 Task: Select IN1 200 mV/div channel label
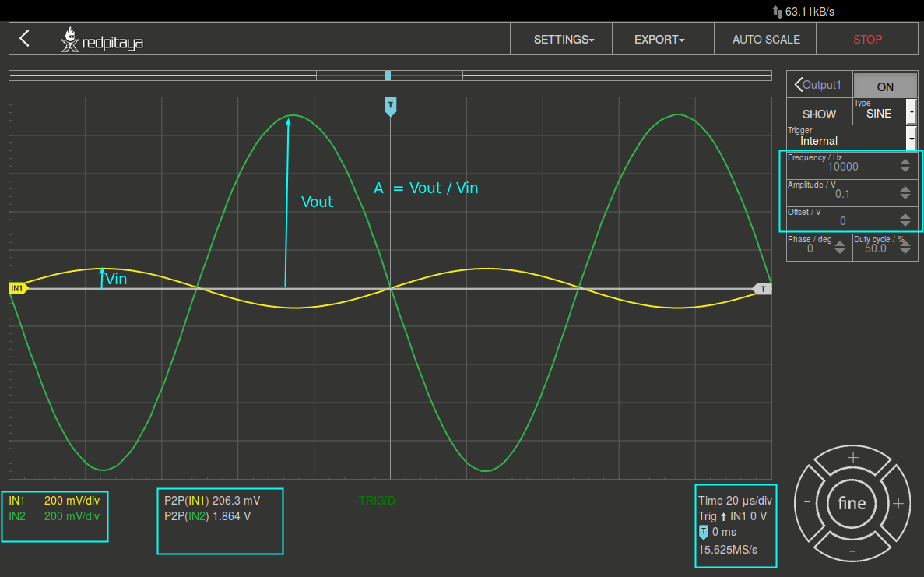pyautogui.click(x=54, y=501)
